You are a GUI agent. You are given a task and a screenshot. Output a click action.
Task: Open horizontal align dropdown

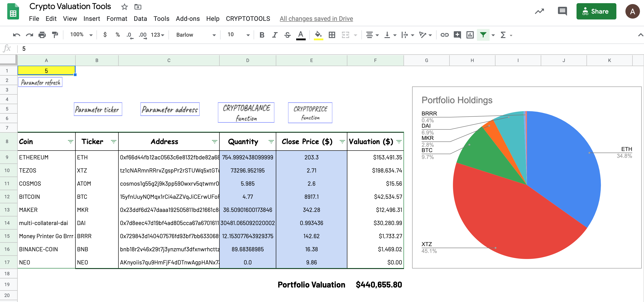pos(372,35)
